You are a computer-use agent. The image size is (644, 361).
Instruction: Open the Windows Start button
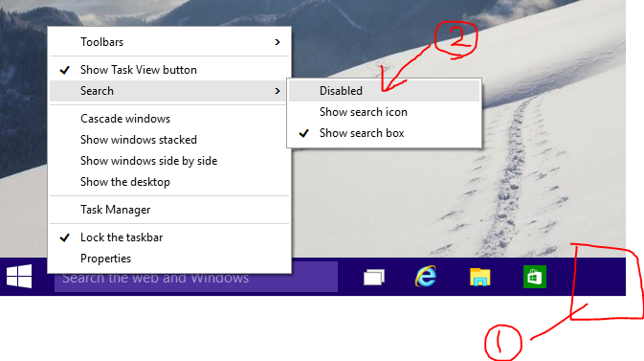19,277
